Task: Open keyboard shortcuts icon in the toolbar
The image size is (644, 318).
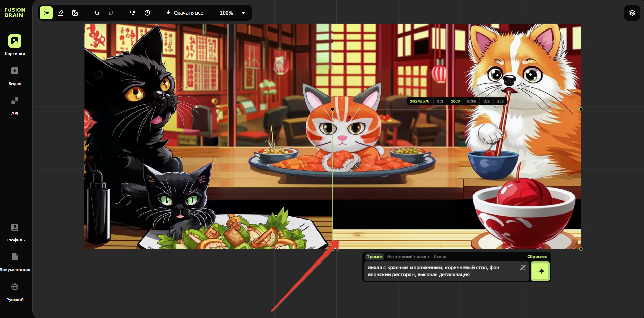Action: (133, 13)
